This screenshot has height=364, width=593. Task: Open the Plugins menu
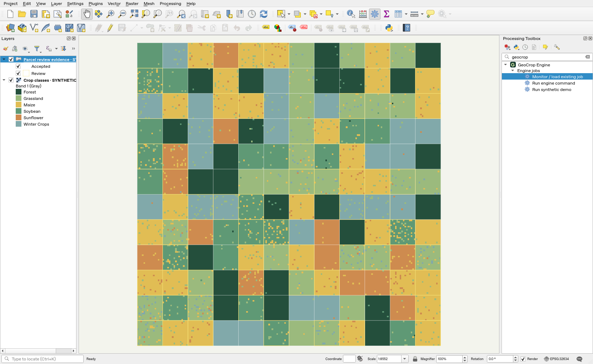click(x=95, y=4)
